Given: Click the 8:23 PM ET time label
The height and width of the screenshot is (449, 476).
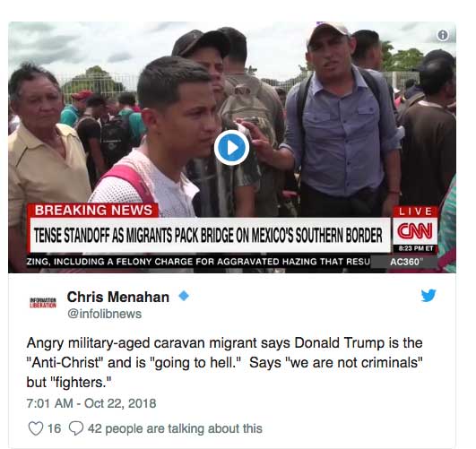Looking at the screenshot, I should [x=415, y=248].
